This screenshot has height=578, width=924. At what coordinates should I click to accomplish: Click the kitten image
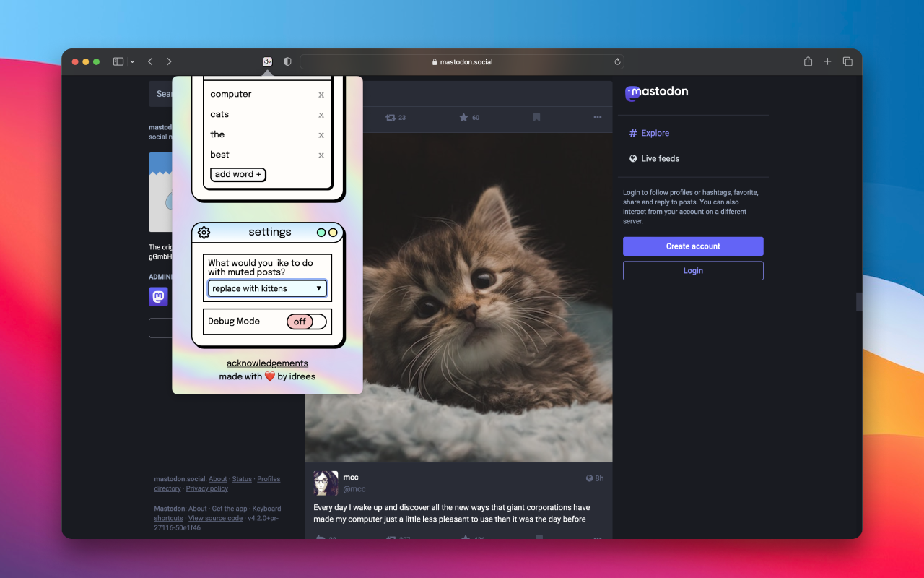click(x=487, y=296)
